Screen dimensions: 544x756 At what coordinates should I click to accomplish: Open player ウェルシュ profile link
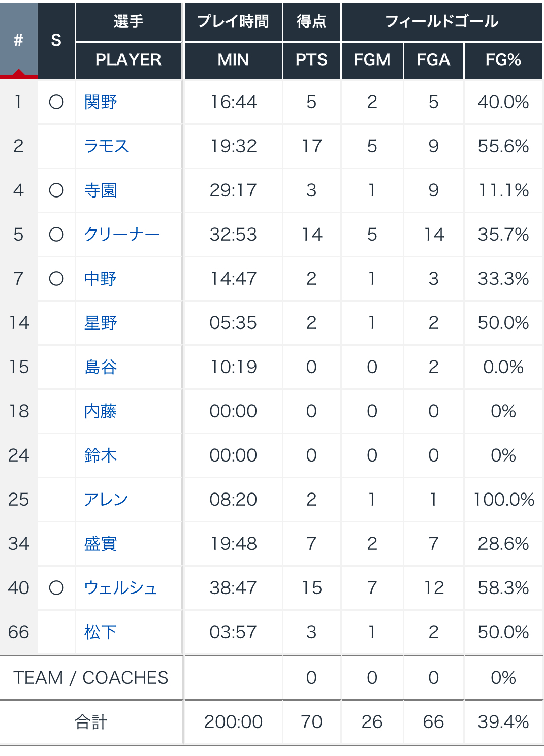(121, 588)
